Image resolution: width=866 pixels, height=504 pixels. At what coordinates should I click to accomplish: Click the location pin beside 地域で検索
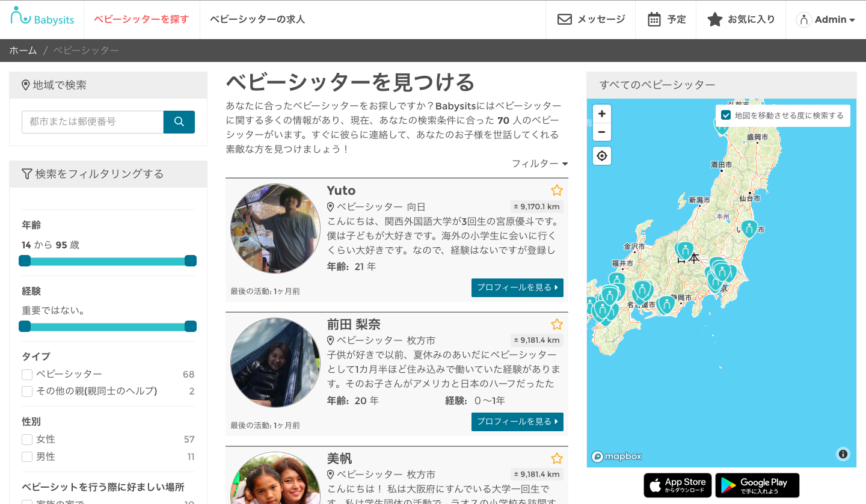pos(26,85)
